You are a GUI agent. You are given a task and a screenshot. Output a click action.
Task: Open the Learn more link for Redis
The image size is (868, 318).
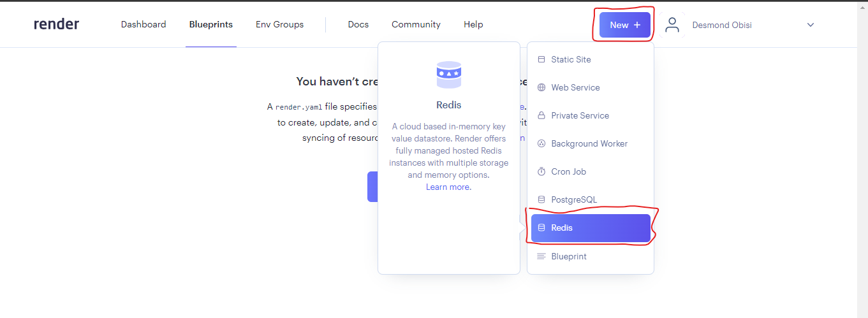click(x=449, y=187)
